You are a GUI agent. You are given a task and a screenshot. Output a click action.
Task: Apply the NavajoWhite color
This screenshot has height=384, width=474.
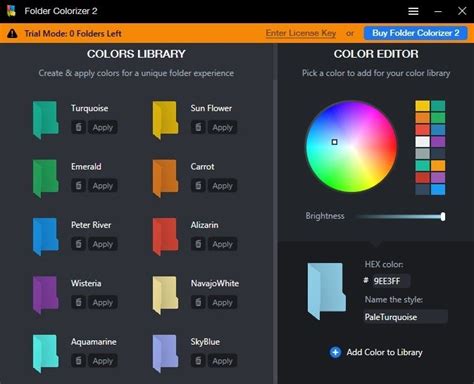pyautogui.click(x=222, y=302)
